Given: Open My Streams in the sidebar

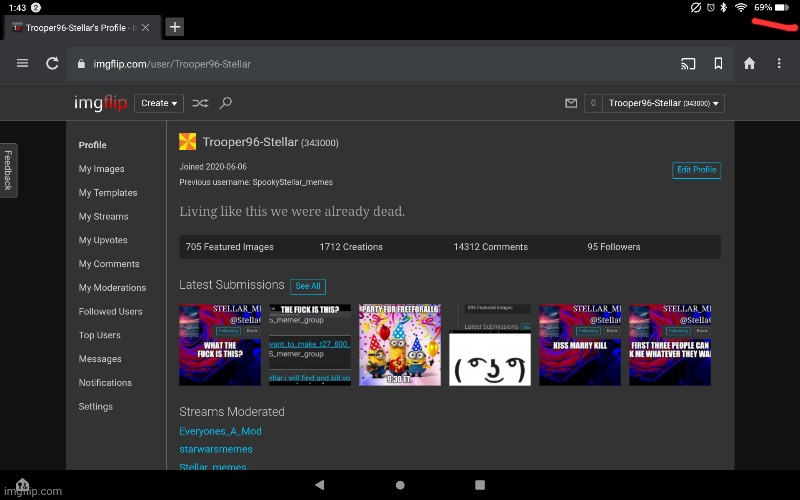Looking at the screenshot, I should tap(104, 216).
